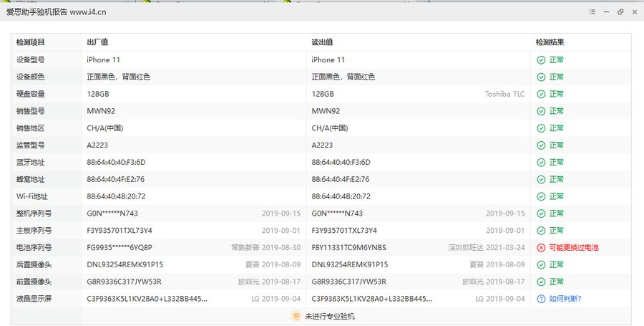The width and height of the screenshot is (644, 326).
Task: Click factory value CH/A(中国)
Action: 104,128
